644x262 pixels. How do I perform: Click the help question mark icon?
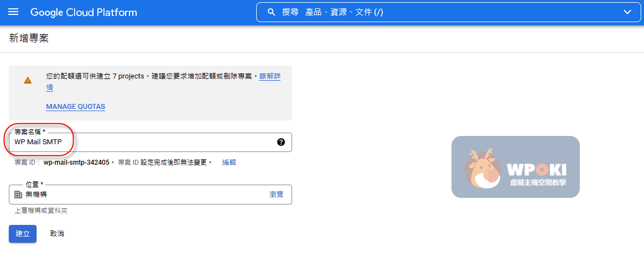click(281, 142)
